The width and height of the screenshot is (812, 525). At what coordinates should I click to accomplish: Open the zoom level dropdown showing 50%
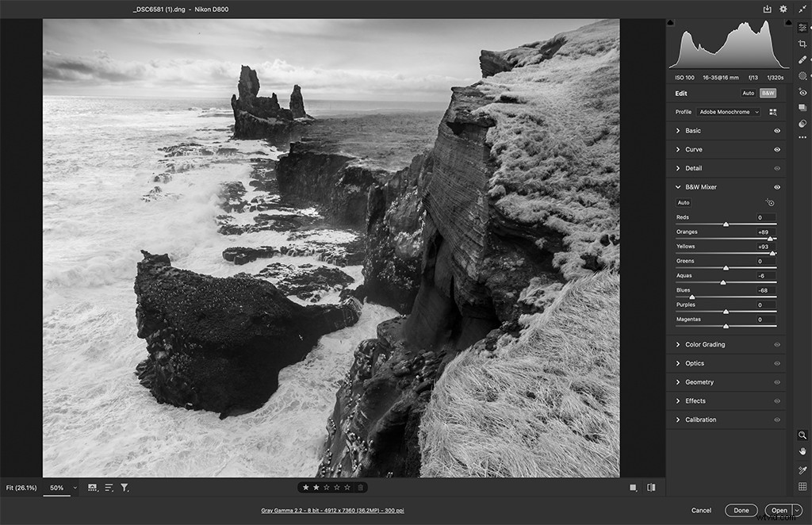click(63, 488)
